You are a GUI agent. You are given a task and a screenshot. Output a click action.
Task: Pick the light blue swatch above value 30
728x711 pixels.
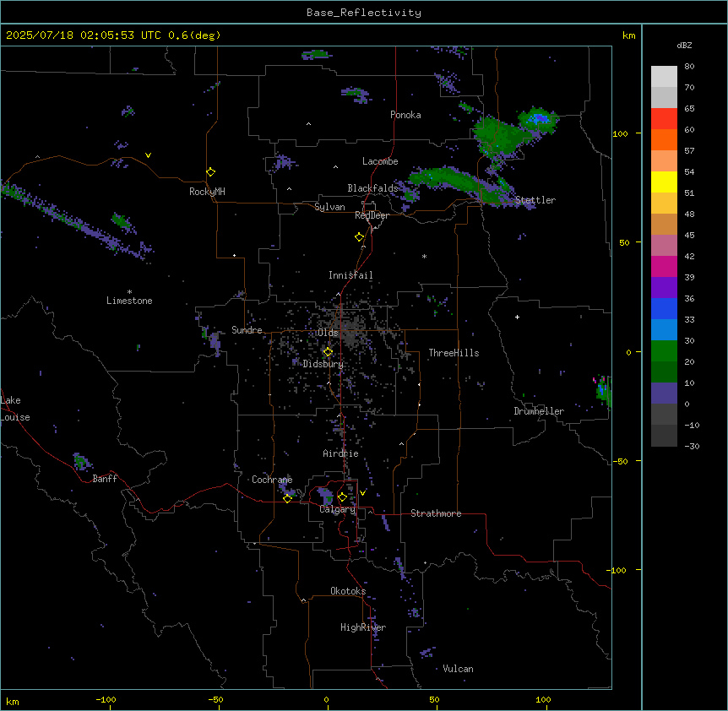click(x=664, y=329)
